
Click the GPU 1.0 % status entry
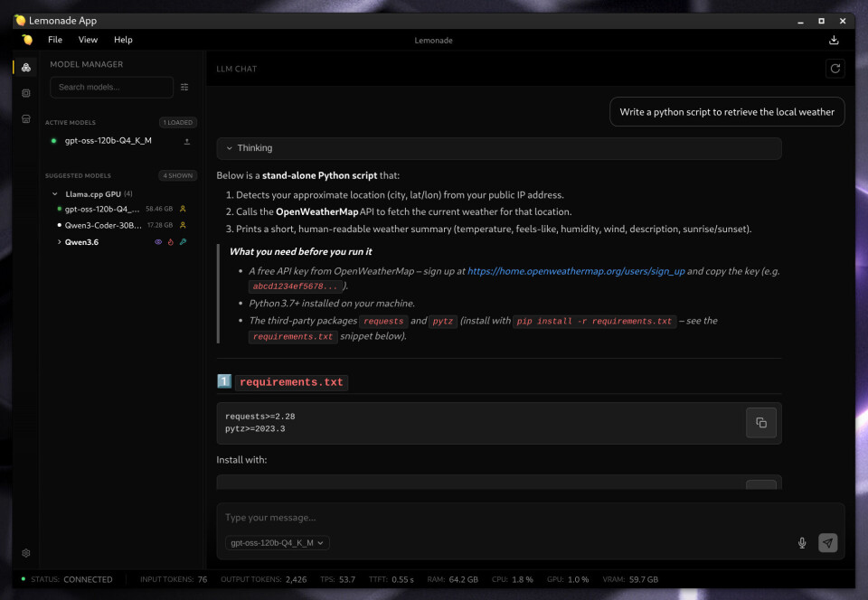(x=568, y=579)
